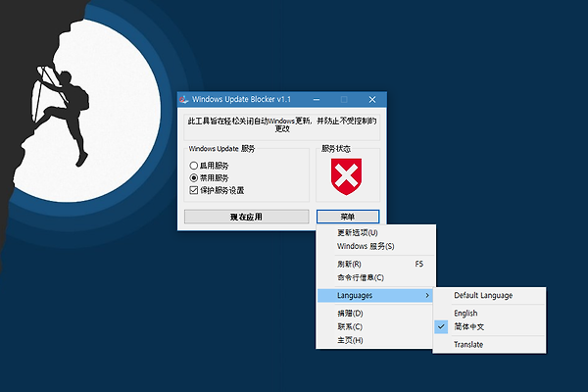588x392 pixels.
Task: Open 更新选项(U) from the menu
Action: pos(357,233)
